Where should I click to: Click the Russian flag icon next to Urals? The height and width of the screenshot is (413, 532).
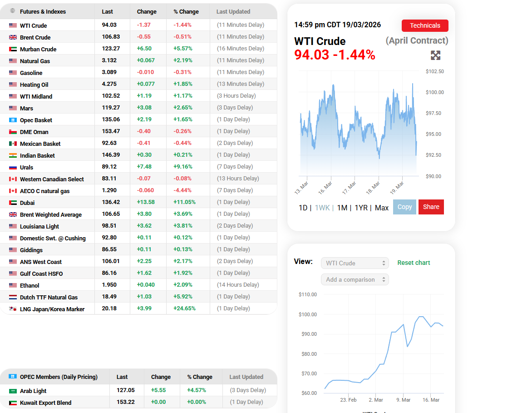13,167
